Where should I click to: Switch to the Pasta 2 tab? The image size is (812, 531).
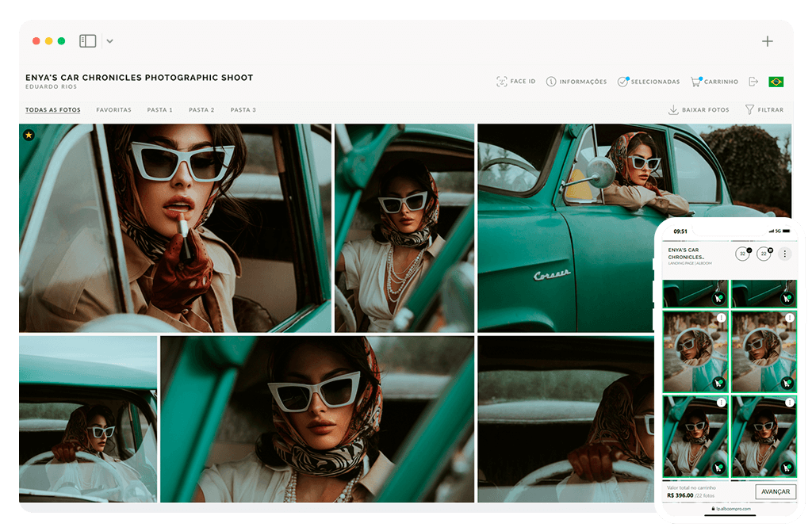pos(201,110)
